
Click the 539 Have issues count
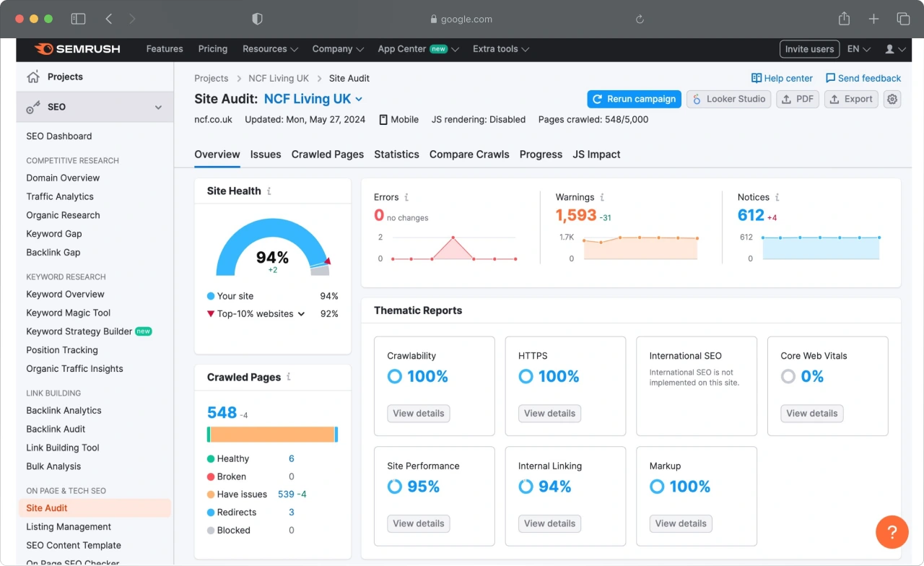tap(286, 495)
